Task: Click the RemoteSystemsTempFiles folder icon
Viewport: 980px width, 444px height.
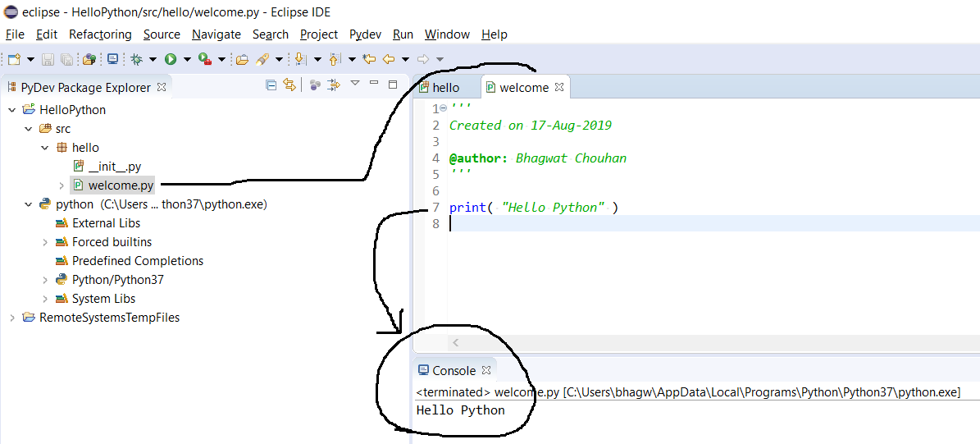Action: (29, 318)
